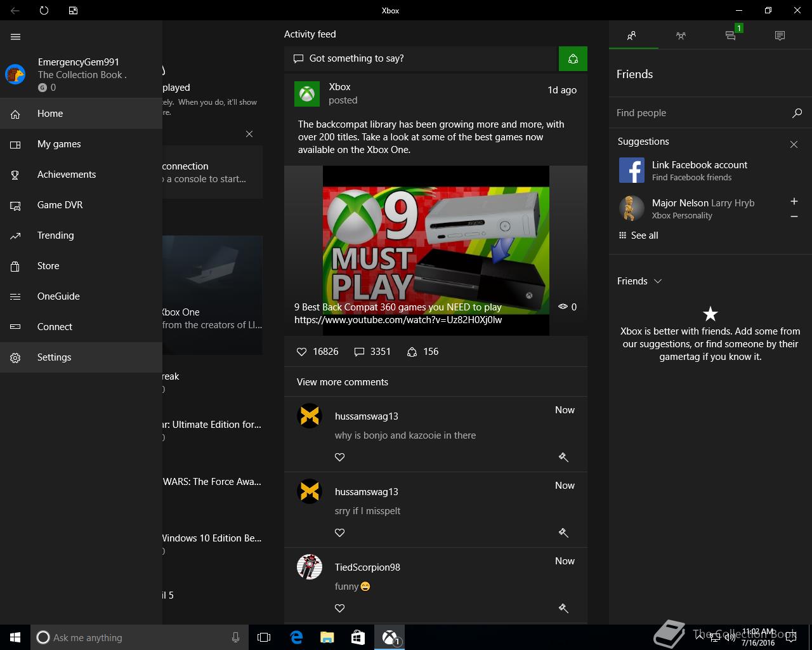812x650 pixels.
Task: Open the Windows Start menu
Action: click(x=15, y=637)
